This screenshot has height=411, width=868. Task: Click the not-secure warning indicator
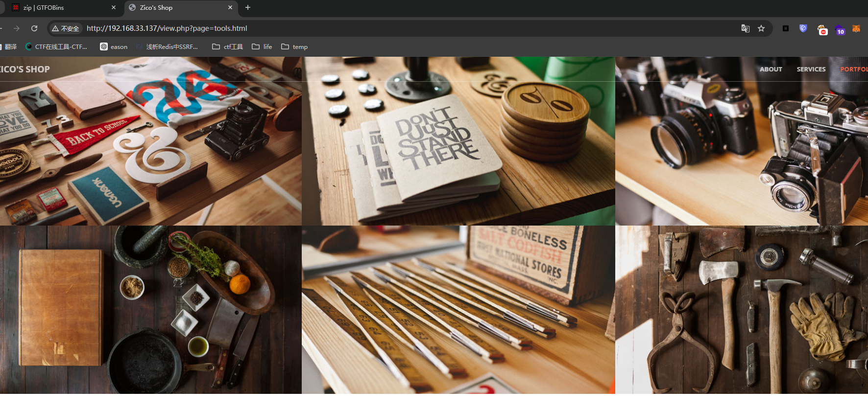[x=66, y=28]
